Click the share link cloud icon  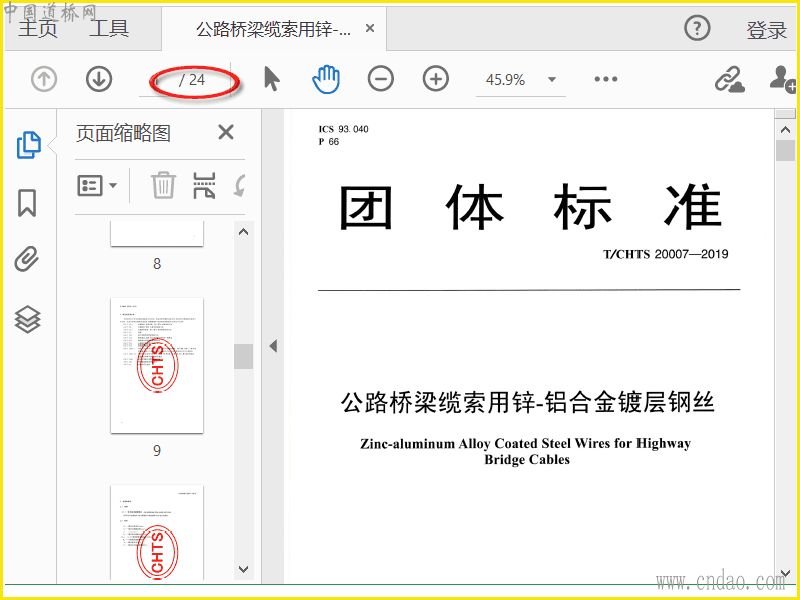click(x=729, y=80)
